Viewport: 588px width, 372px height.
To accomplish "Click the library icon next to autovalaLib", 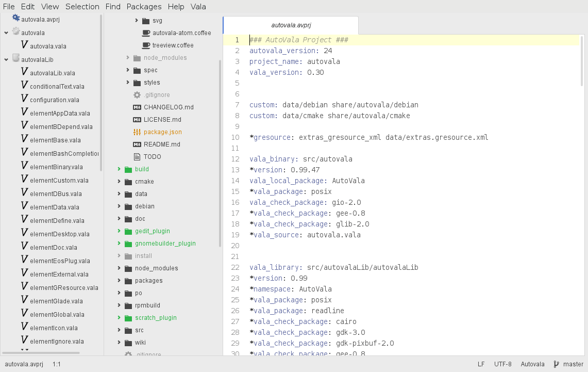I will point(15,59).
